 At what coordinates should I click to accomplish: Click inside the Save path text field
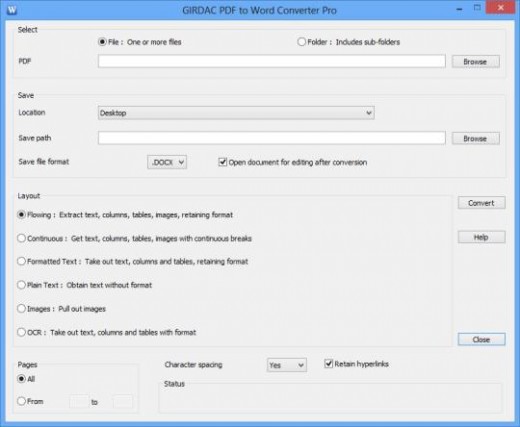[272, 138]
